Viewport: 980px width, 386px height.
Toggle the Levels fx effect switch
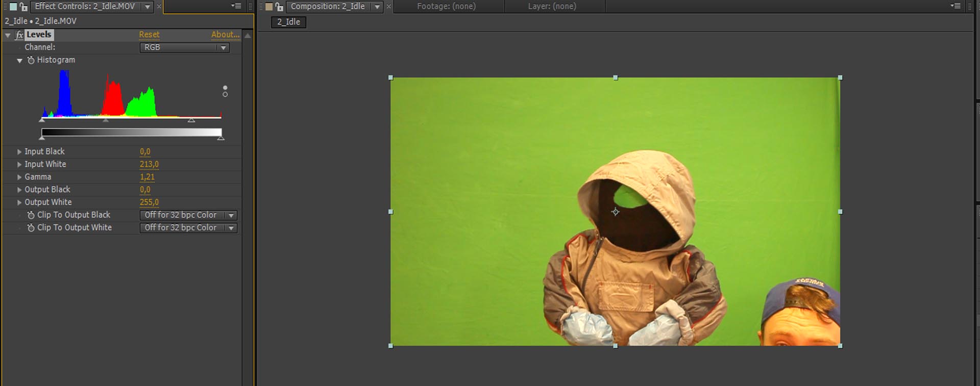19,35
